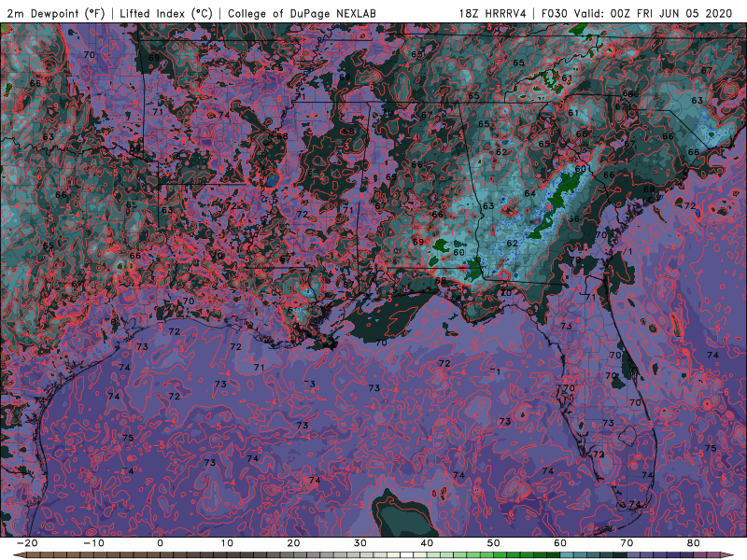Click the '40' color scale label
This screenshot has height=560, width=747.
coord(427,543)
